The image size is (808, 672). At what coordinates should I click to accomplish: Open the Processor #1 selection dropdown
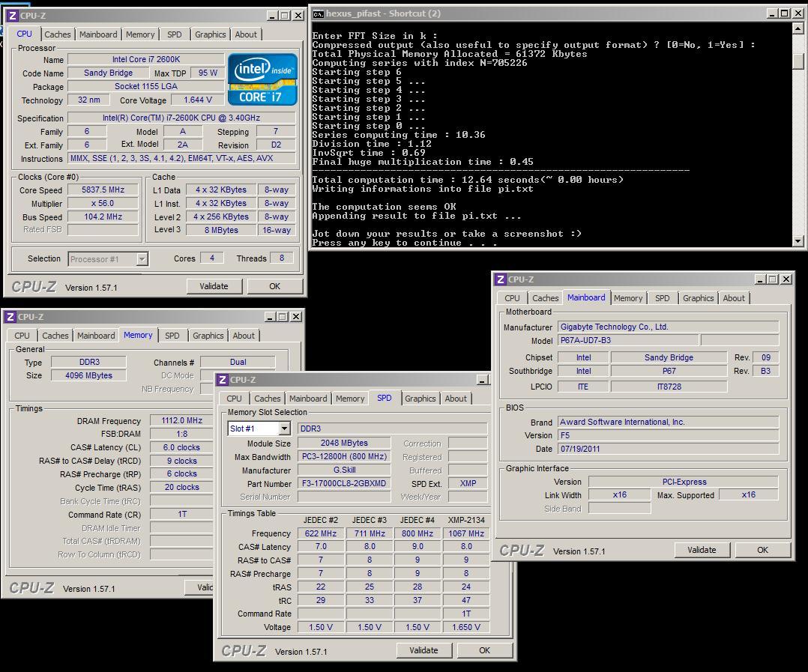pos(142,259)
